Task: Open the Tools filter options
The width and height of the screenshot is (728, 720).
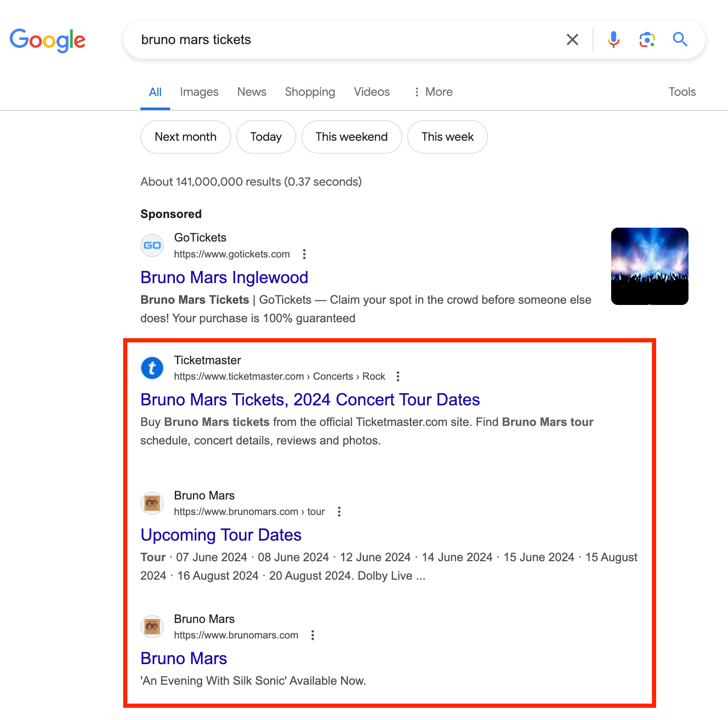Action: pyautogui.click(x=682, y=92)
